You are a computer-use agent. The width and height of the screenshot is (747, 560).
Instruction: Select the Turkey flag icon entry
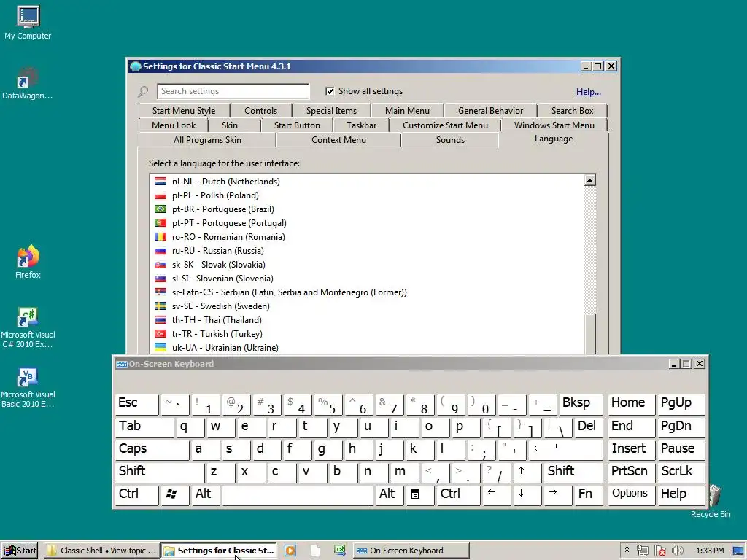(160, 334)
